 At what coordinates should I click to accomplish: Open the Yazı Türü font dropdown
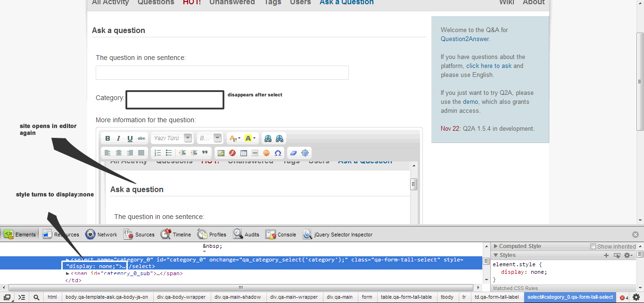coord(172,138)
